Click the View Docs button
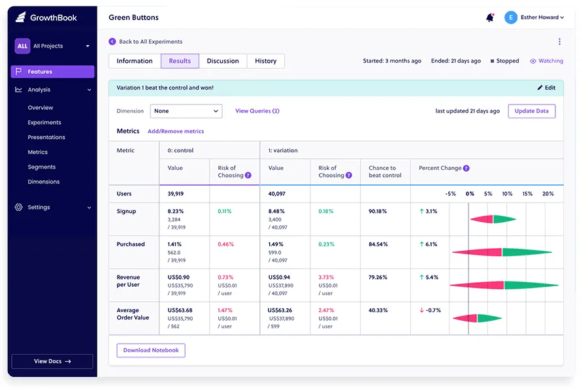588x390 pixels. coord(52,361)
